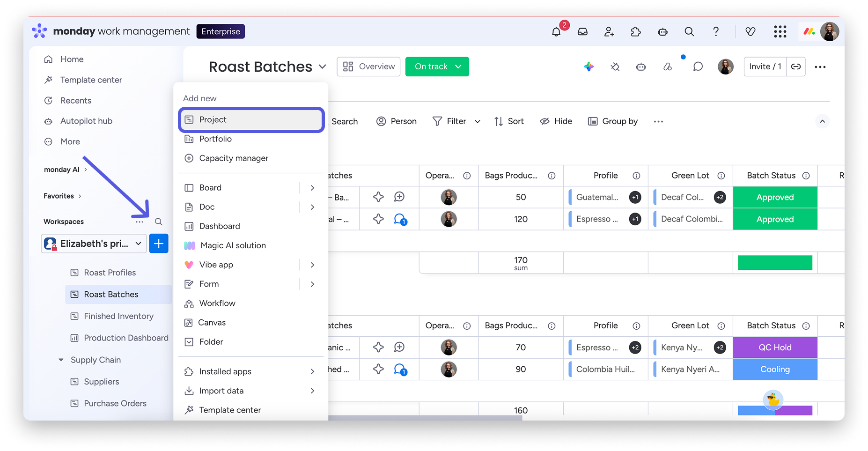This screenshot has width=868, height=451.
Task: Open board integrations plug icon
Action: coord(615,67)
